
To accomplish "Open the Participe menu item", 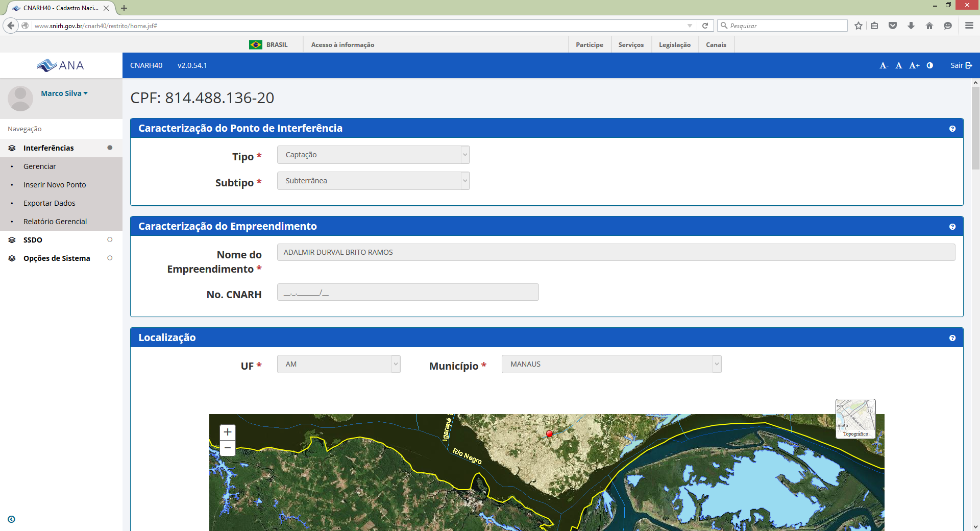I will (590, 45).
